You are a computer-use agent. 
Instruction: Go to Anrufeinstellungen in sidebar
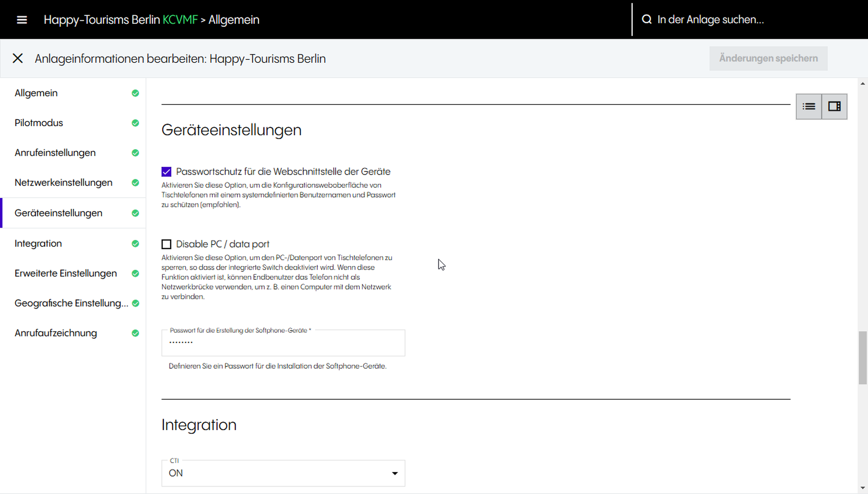(55, 153)
